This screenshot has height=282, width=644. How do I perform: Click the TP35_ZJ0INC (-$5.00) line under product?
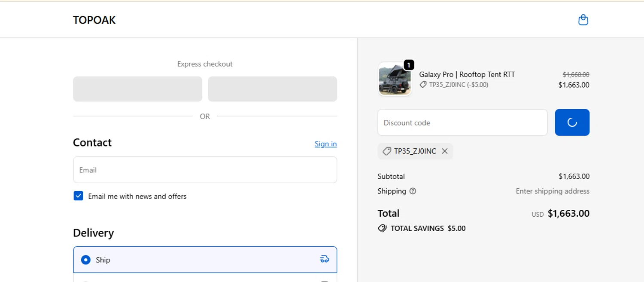point(459,85)
